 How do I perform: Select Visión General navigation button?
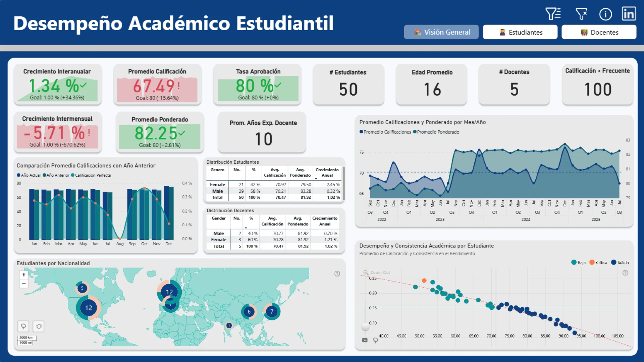(x=441, y=32)
